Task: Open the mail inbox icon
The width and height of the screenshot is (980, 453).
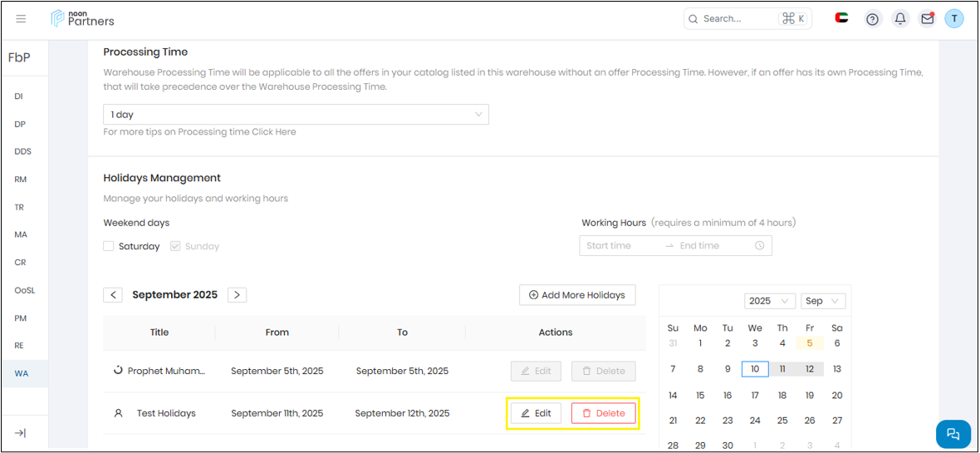Action: 927,19
